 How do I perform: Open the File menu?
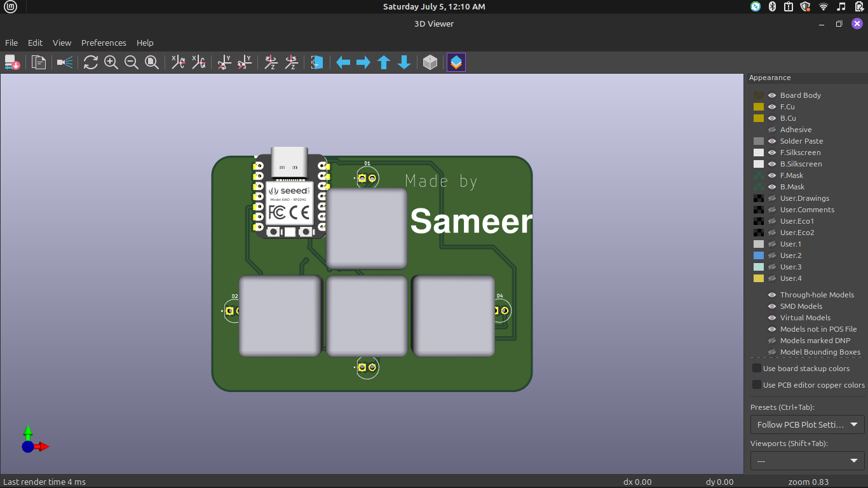point(11,43)
